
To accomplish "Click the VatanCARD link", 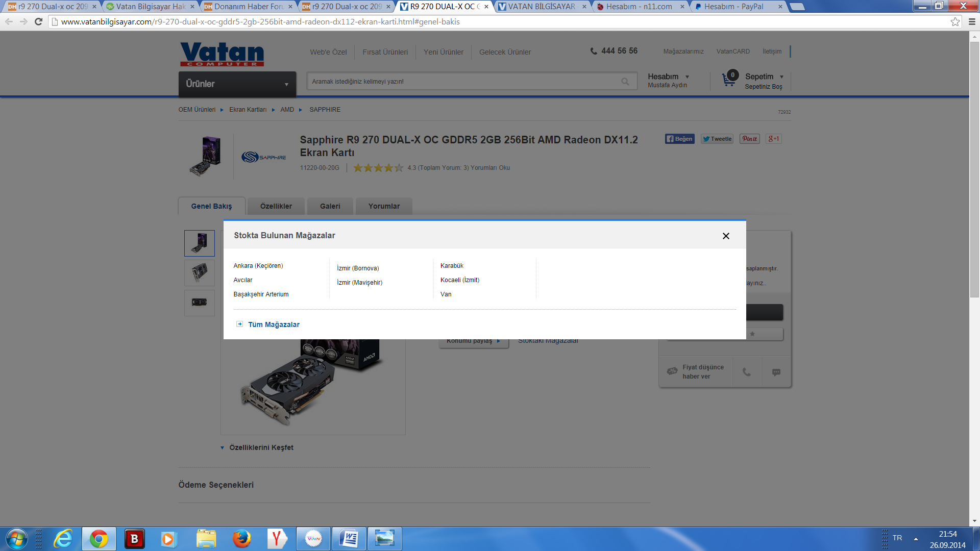I will 733,52.
